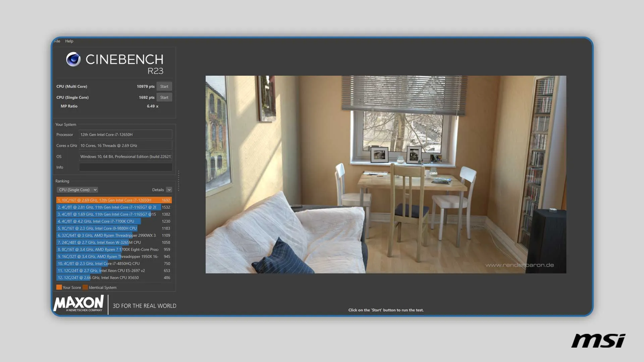Click the Cinebench logo sphere icon
Image resolution: width=644 pixels, height=362 pixels.
point(73,59)
